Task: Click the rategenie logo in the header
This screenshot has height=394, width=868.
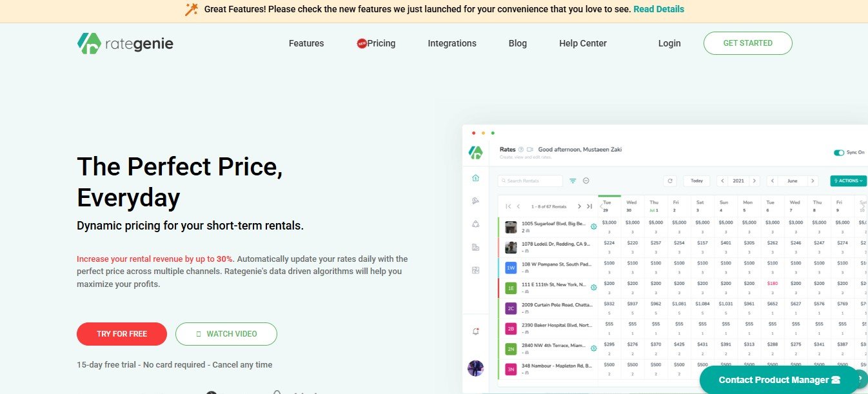Action: point(125,43)
